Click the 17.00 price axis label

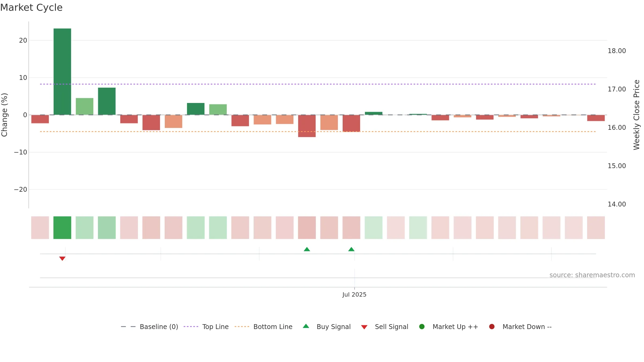(617, 89)
